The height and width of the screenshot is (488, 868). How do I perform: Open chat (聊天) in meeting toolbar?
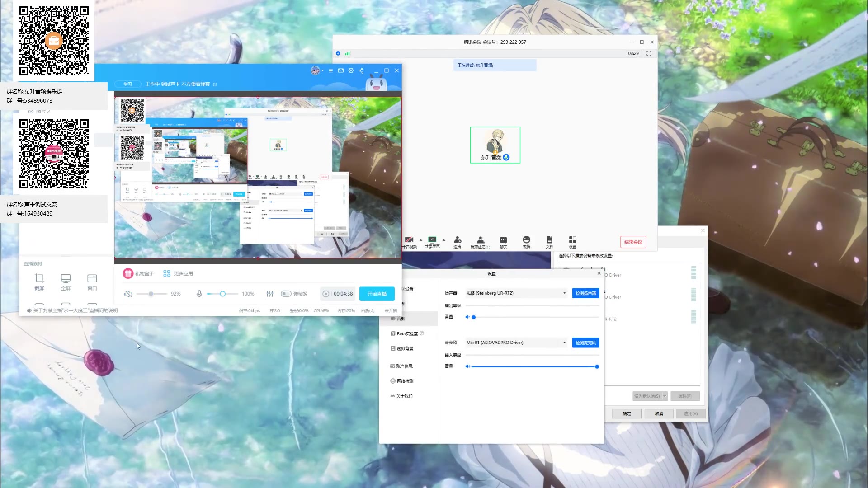(503, 242)
